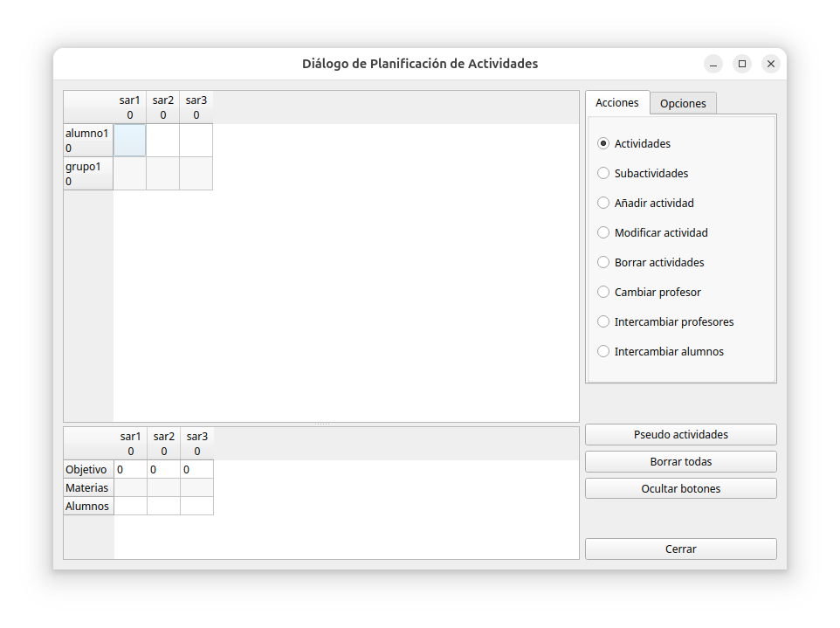Click the sar2 column header in top table

tap(163, 107)
